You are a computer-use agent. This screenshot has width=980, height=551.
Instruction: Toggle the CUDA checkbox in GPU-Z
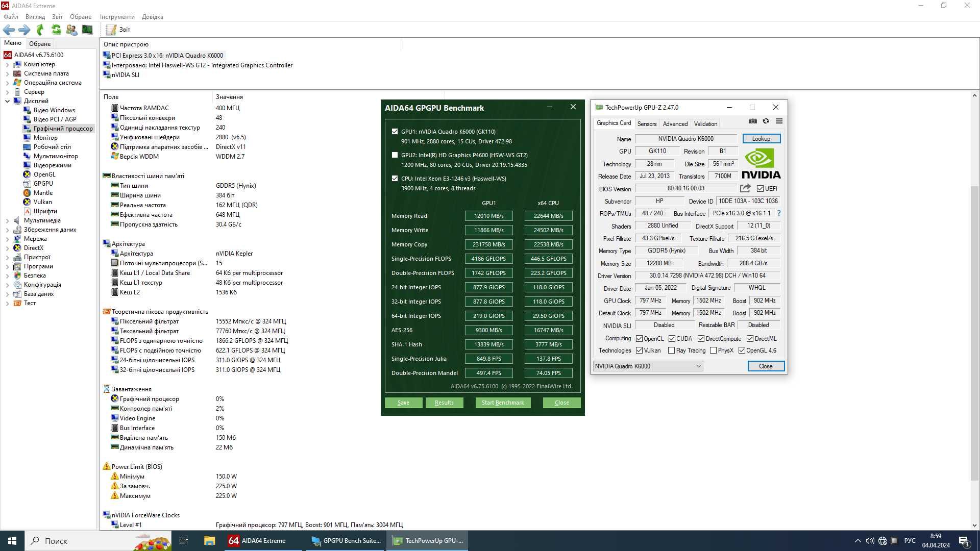[672, 339]
